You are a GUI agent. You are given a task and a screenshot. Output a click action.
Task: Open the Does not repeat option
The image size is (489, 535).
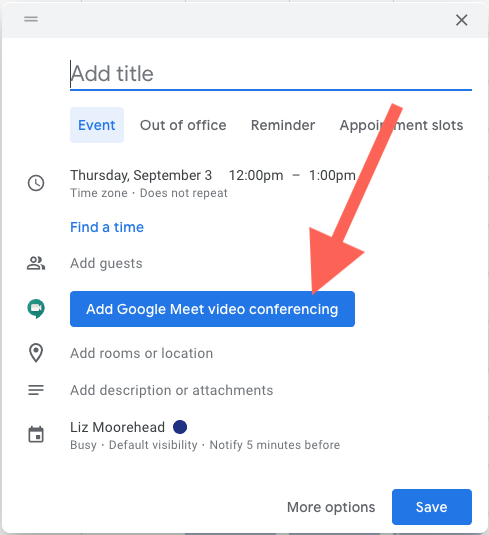[x=184, y=193]
